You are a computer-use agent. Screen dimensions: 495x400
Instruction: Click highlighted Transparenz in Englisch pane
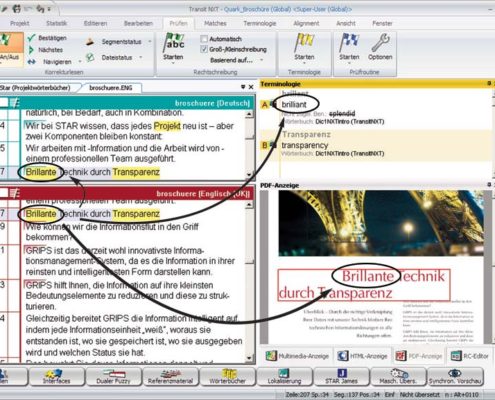click(x=136, y=214)
